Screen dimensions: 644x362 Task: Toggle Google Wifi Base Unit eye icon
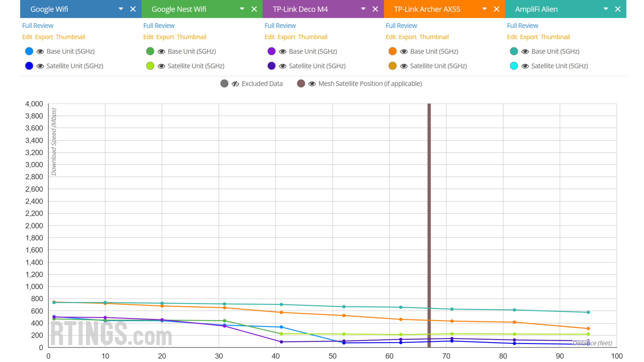40,51
